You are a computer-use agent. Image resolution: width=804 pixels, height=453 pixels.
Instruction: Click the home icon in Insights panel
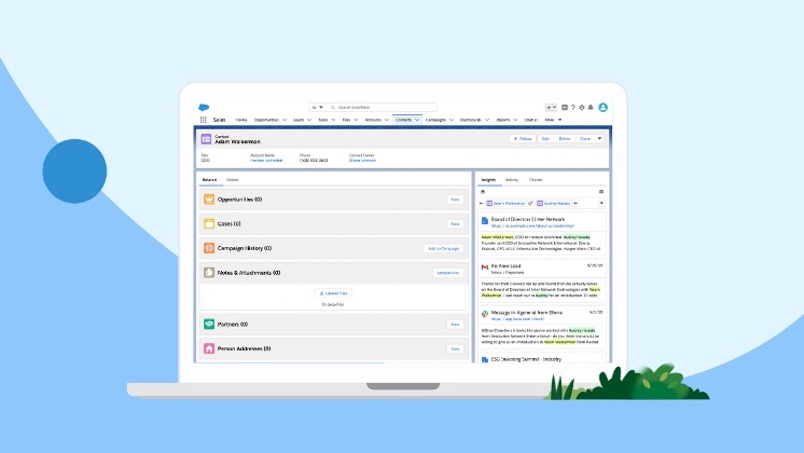pos(483,191)
